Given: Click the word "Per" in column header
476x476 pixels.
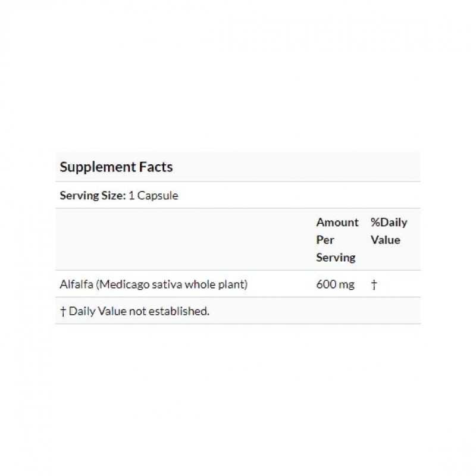Looking at the screenshot, I should 325,240.
